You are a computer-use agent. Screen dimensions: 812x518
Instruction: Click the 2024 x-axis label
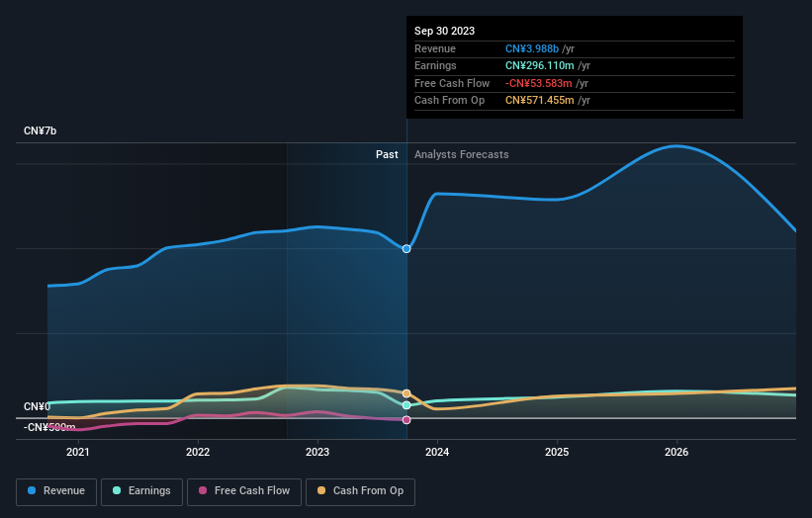[x=437, y=453]
